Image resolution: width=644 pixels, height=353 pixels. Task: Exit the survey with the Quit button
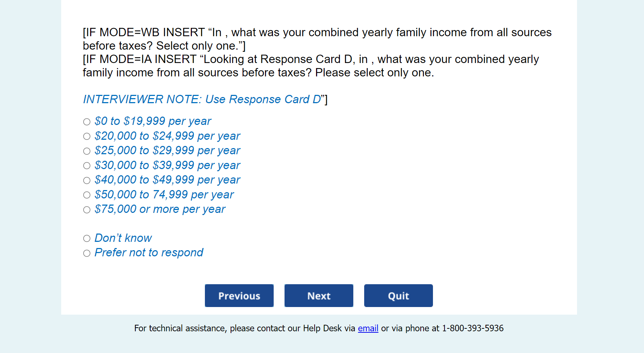398,296
